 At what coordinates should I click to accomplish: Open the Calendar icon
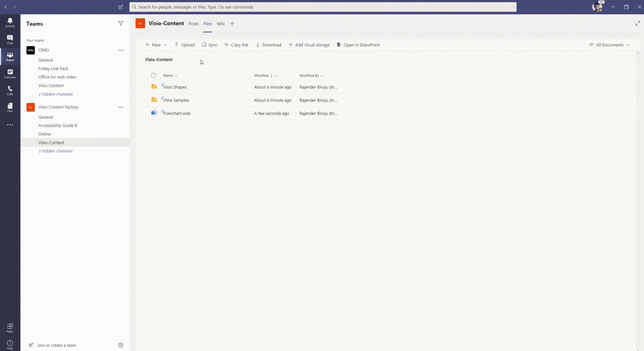(x=10, y=73)
